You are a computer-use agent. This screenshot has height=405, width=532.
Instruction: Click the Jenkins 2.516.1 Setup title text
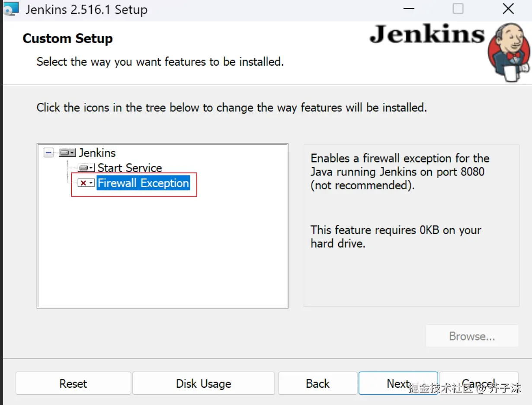(87, 10)
